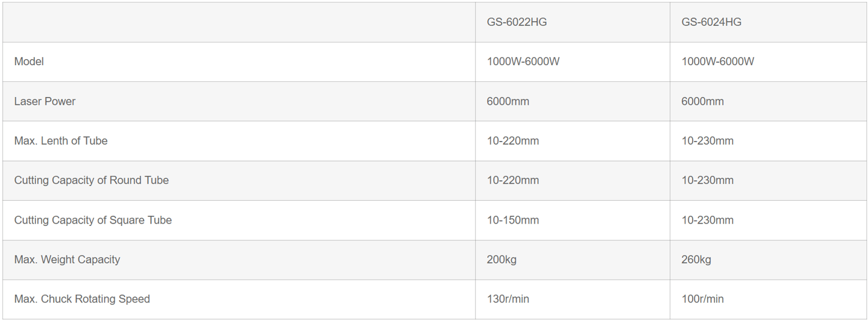The width and height of the screenshot is (868, 320).
Task: Click 10-220mm in the Round Tube row
Action: coord(513,180)
